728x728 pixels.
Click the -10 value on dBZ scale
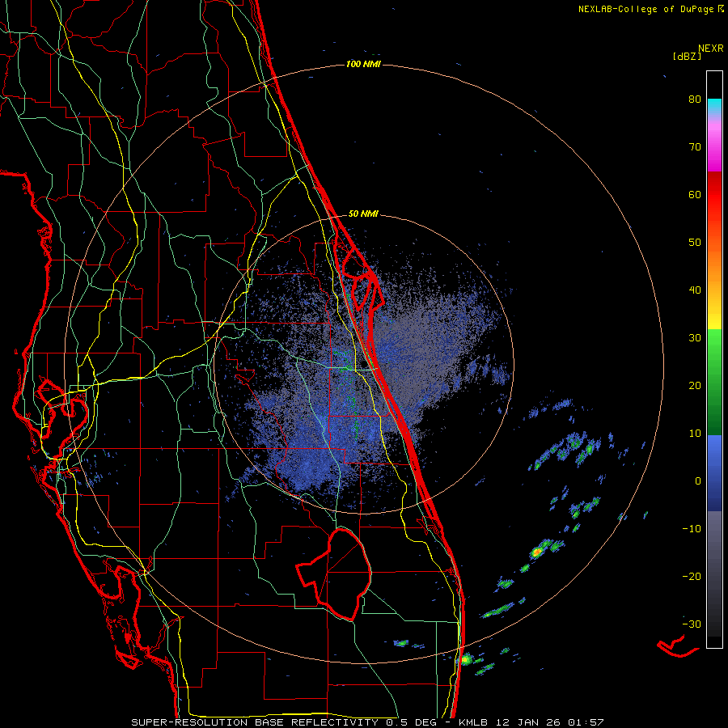[x=692, y=528]
